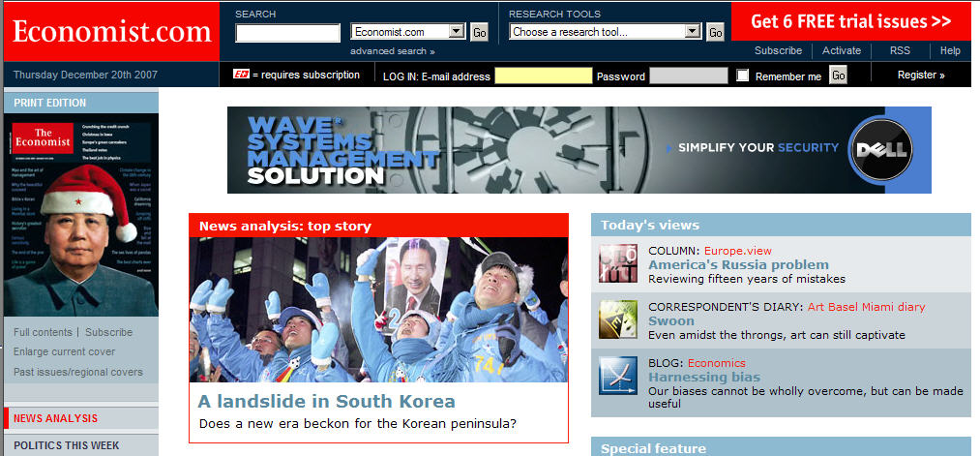Open the RSS link
This screenshot has height=456, width=980.
pos(900,50)
